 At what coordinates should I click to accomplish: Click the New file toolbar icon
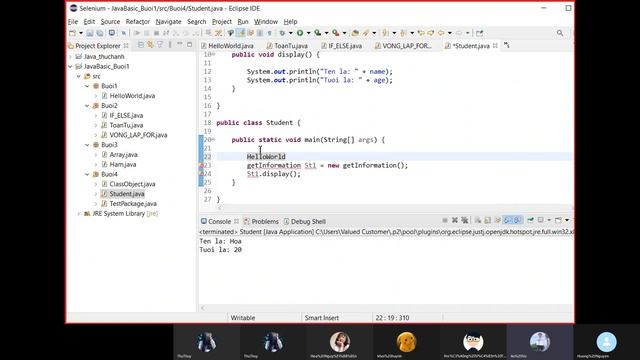pos(72,33)
